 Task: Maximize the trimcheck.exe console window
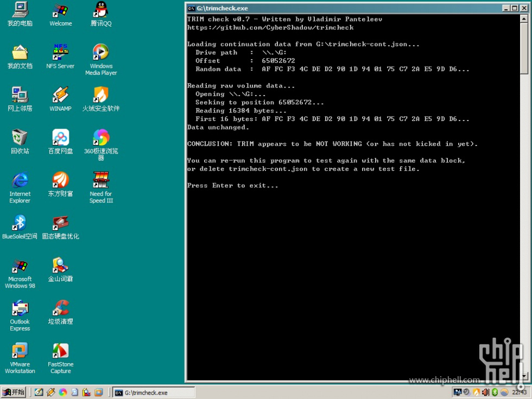click(x=514, y=8)
